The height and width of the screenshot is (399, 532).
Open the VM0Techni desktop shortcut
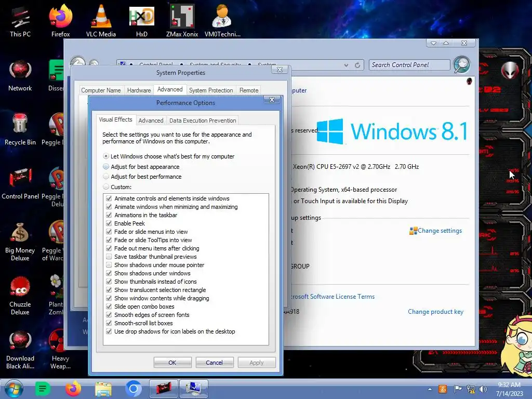222,22
